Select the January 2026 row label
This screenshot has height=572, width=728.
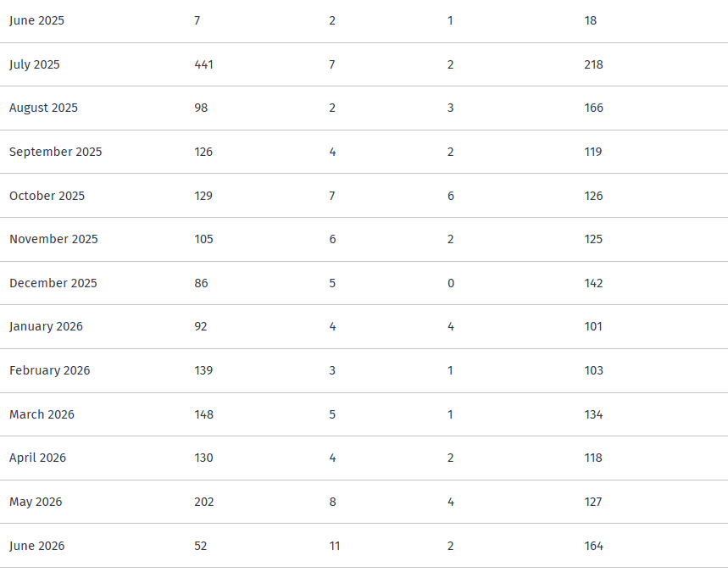pyautogui.click(x=46, y=327)
